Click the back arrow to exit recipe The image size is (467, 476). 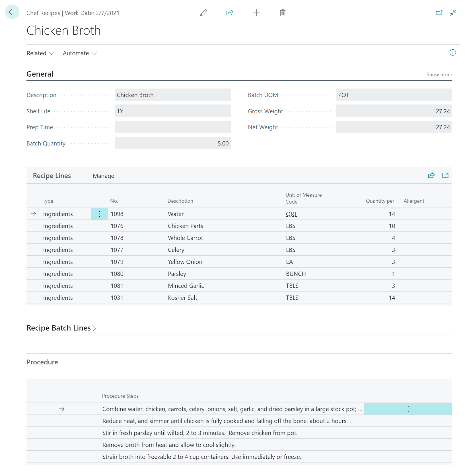(x=12, y=12)
